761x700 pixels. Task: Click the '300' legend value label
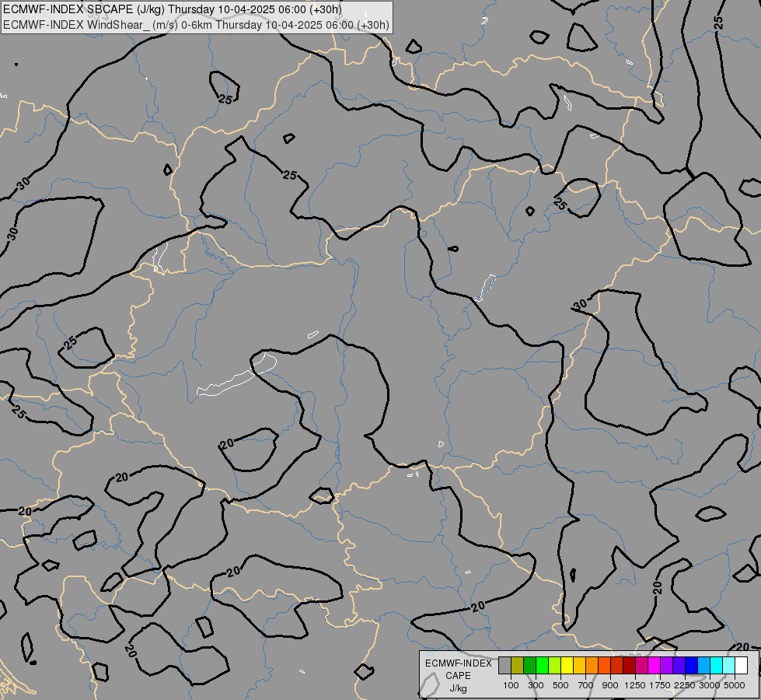(x=536, y=685)
